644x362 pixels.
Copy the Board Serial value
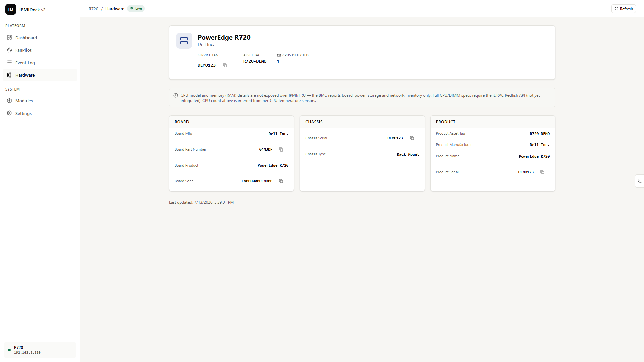point(281,181)
